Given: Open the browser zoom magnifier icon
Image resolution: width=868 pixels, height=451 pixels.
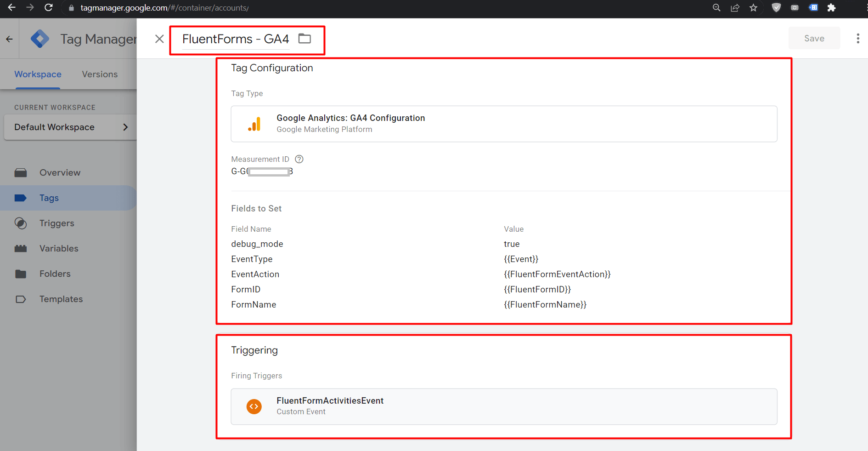Looking at the screenshot, I should click(x=716, y=7).
